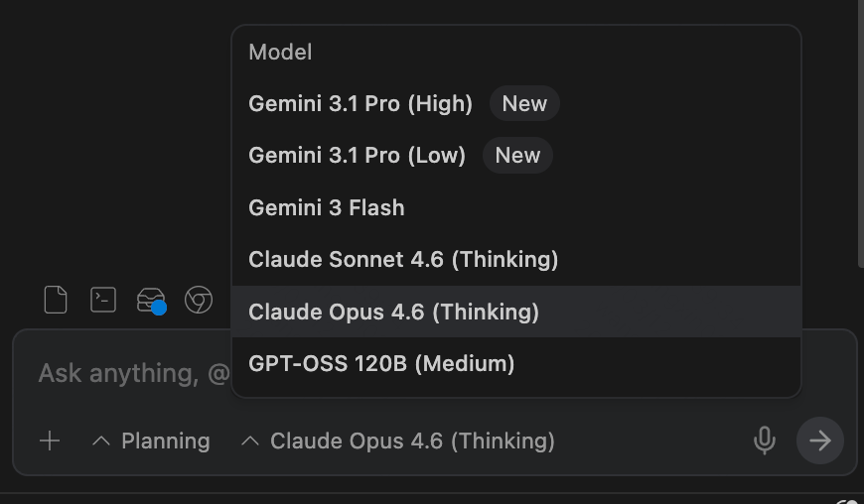This screenshot has height=504, width=864.
Task: Pick the Gemini 3 Flash model
Action: tap(327, 207)
